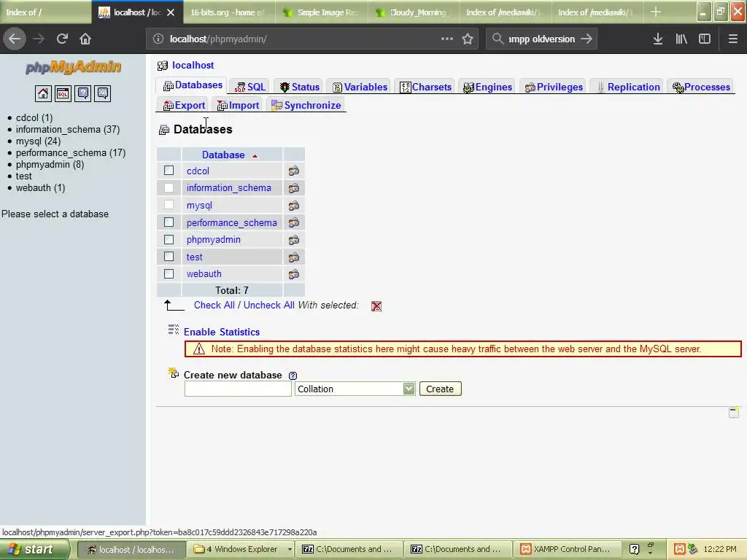Open browser downloads arrow icon

tap(658, 39)
